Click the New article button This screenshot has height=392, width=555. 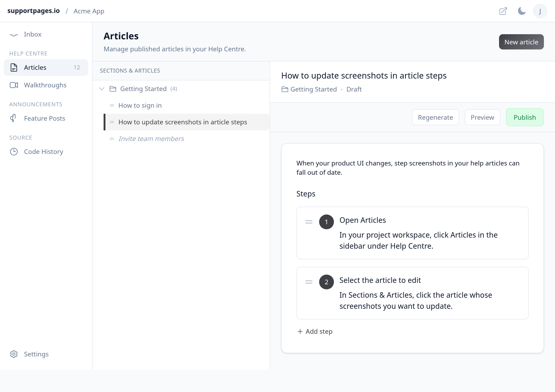click(521, 42)
